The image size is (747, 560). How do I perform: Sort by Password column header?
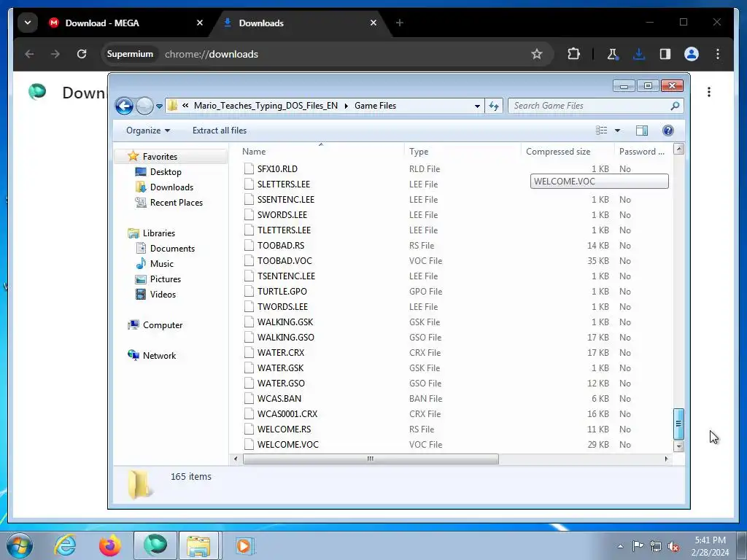(x=643, y=152)
